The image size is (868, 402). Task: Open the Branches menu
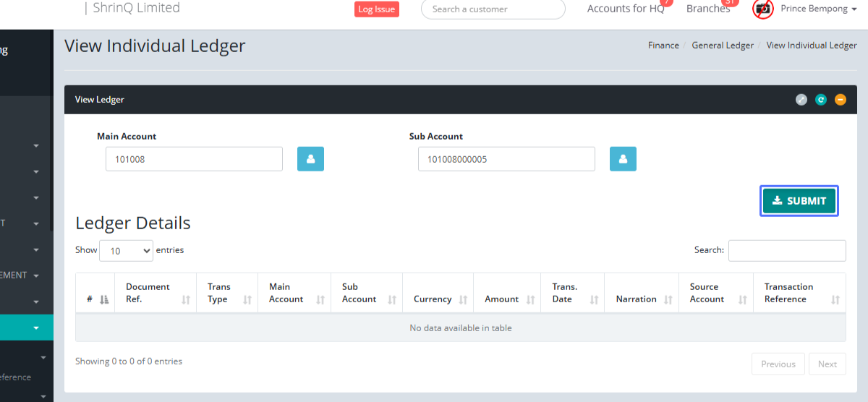[708, 9]
